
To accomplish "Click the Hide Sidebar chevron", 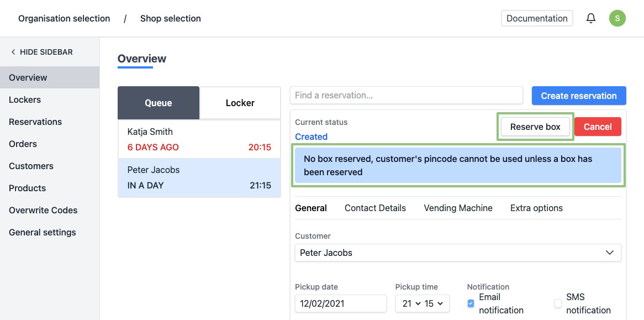I will pyautogui.click(x=13, y=52).
